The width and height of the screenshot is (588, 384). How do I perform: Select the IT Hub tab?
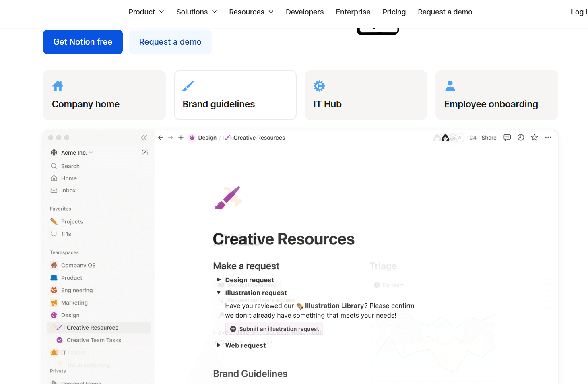(366, 95)
